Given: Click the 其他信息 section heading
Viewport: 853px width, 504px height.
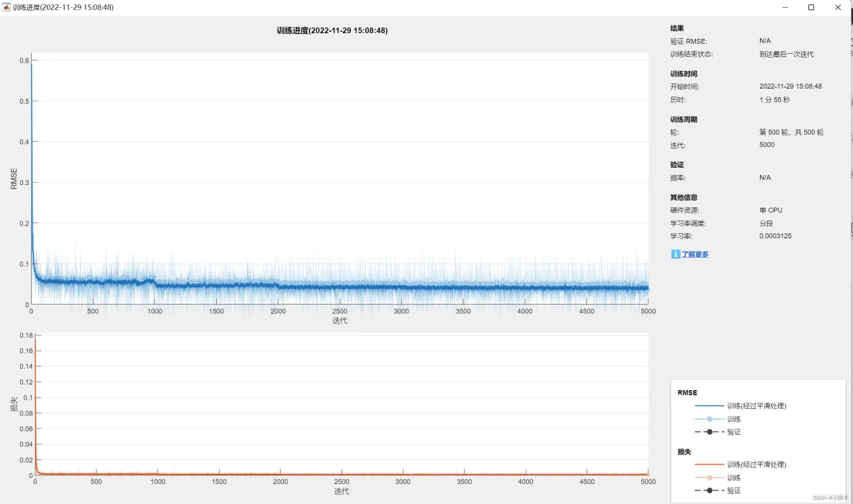Looking at the screenshot, I should (x=683, y=197).
